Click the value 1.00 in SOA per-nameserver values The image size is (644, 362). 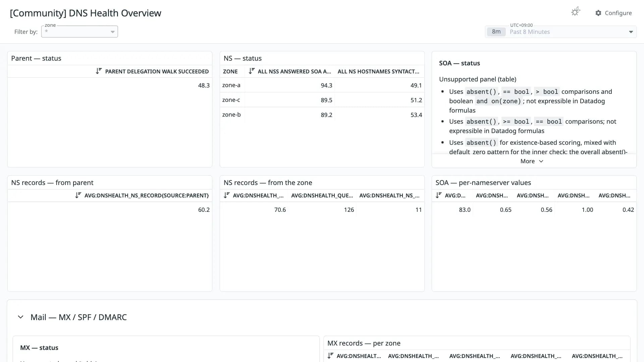[x=587, y=210]
